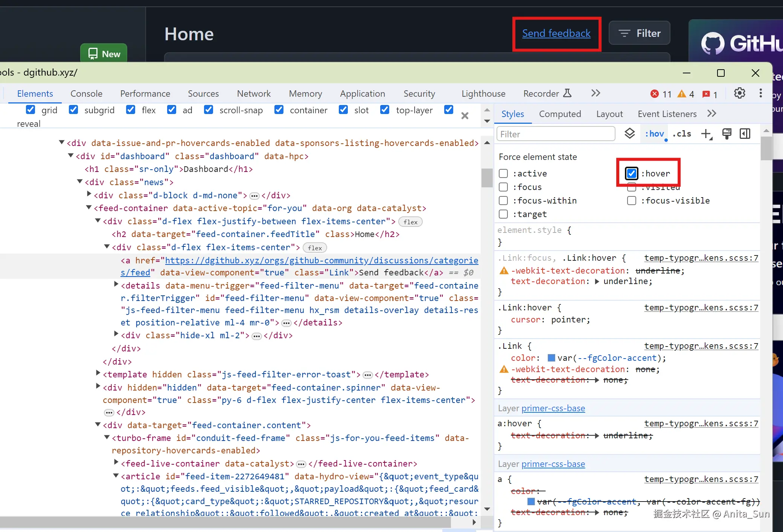Click the new style rule plus icon

click(x=706, y=134)
